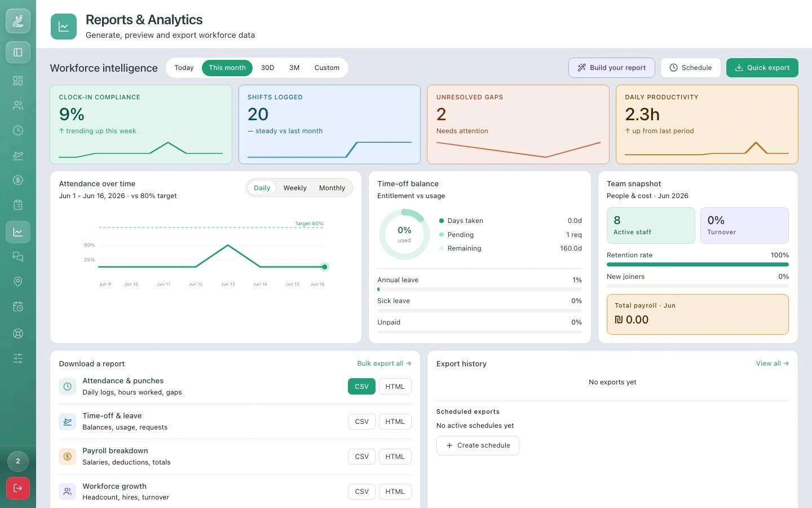Click the notification badge showing 2
This screenshot has height=508, width=812.
tap(18, 461)
